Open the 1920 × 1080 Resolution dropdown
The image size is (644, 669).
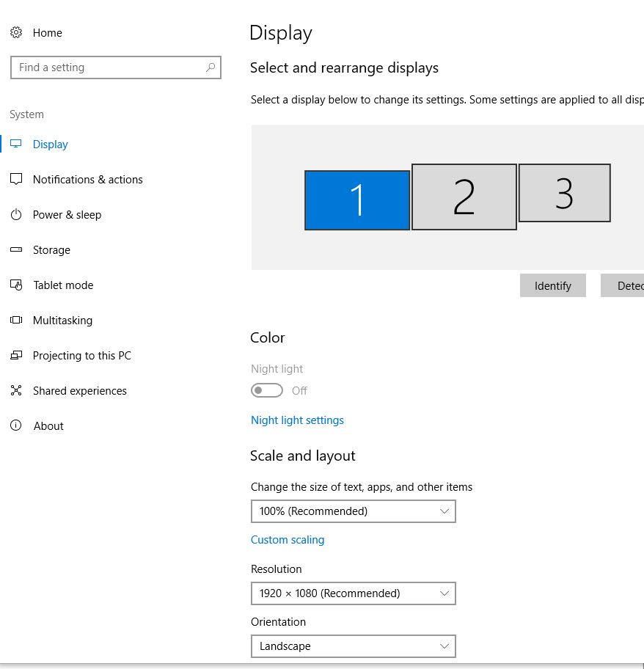[x=353, y=593]
